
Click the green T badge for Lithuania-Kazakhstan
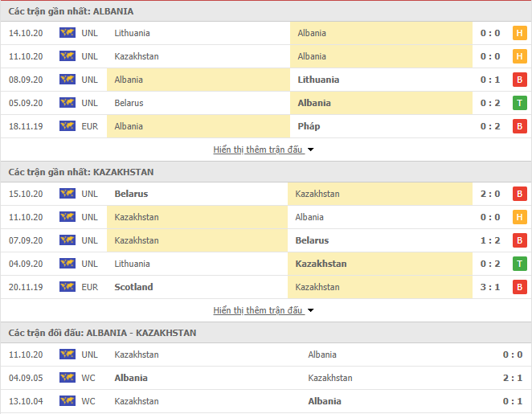pyautogui.click(x=519, y=264)
